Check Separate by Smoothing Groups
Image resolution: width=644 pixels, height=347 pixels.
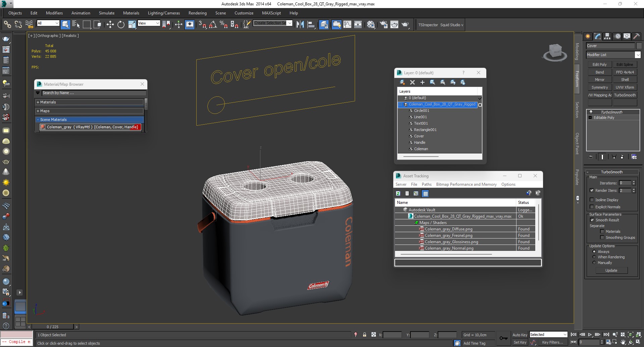(x=602, y=237)
